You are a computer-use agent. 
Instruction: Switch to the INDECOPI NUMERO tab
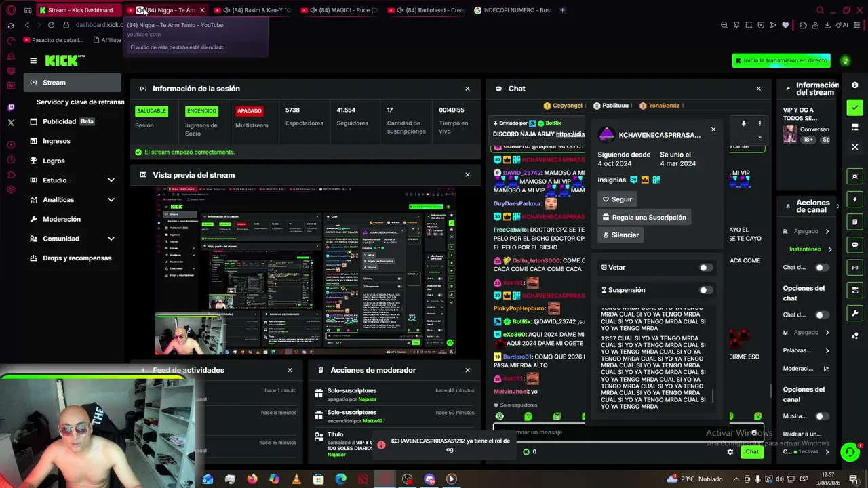[513, 10]
